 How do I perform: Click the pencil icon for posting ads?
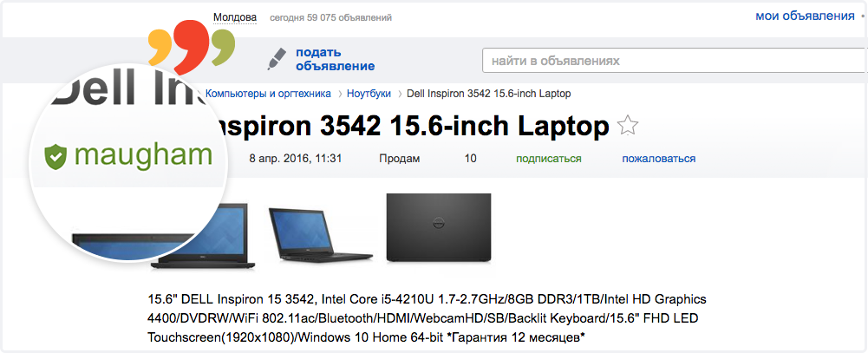277,59
